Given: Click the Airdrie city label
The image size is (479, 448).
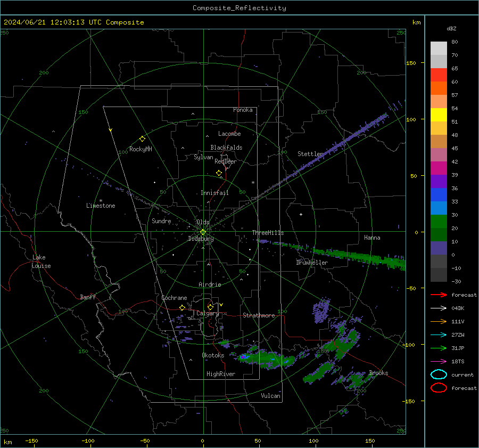Looking at the screenshot, I should (x=210, y=284).
